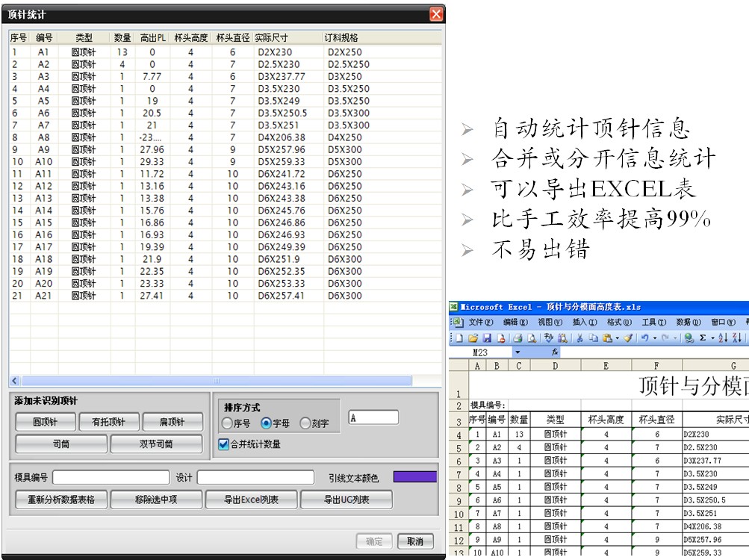Viewport: 749px width, 560px height.
Task: Select the 刻字 sort radio button
Action: click(305, 423)
